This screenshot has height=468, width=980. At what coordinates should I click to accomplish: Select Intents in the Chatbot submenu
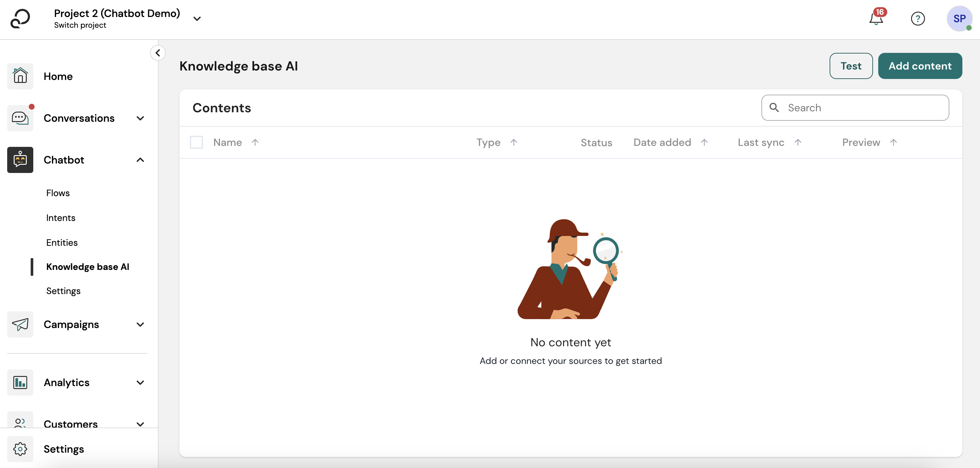pos(61,218)
